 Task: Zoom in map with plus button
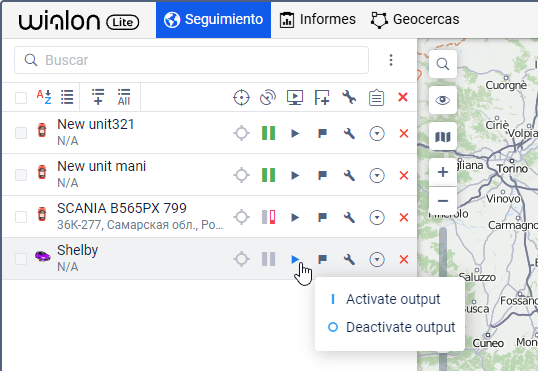(x=443, y=172)
